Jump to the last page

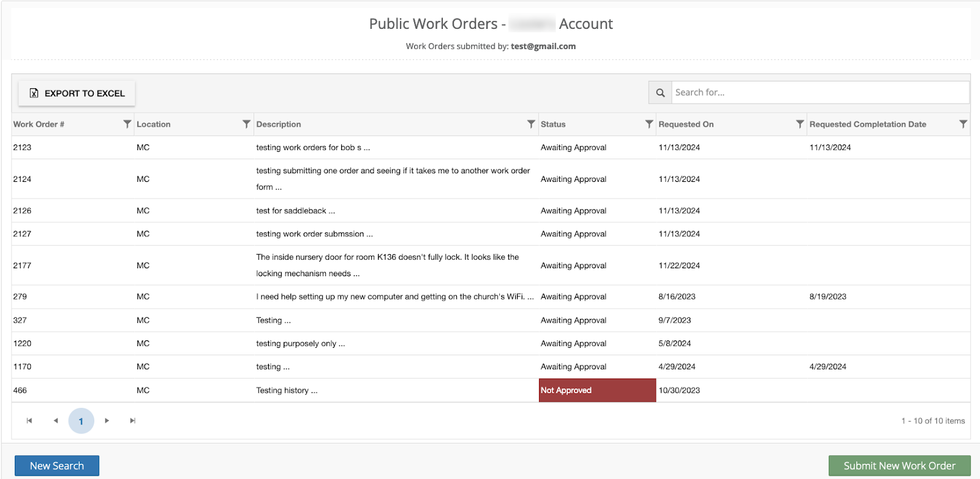click(133, 421)
